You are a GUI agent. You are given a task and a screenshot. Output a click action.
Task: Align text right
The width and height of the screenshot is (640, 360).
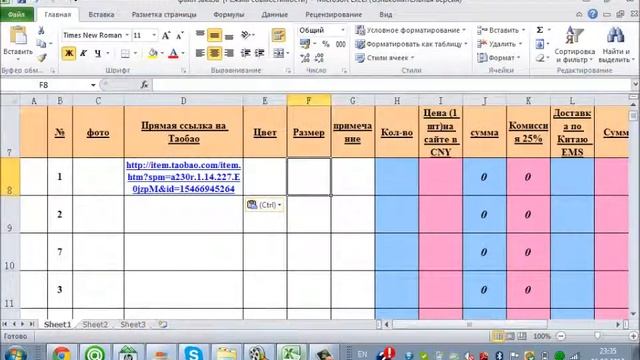pos(229,53)
